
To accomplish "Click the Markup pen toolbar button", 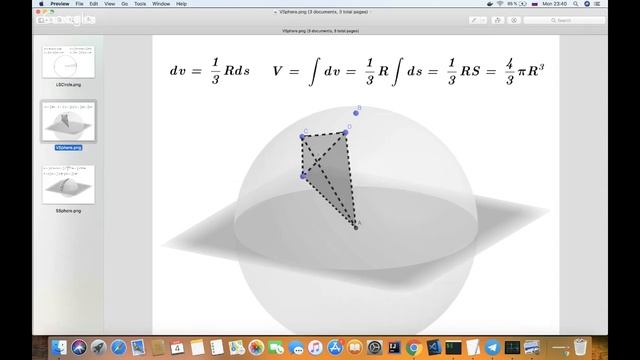I will pyautogui.click(x=474, y=20).
